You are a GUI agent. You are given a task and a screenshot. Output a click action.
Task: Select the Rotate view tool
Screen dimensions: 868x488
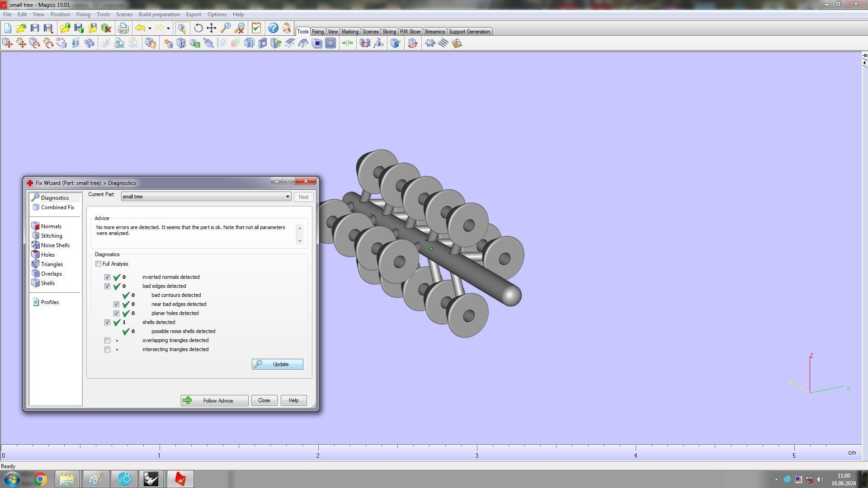coord(198,28)
